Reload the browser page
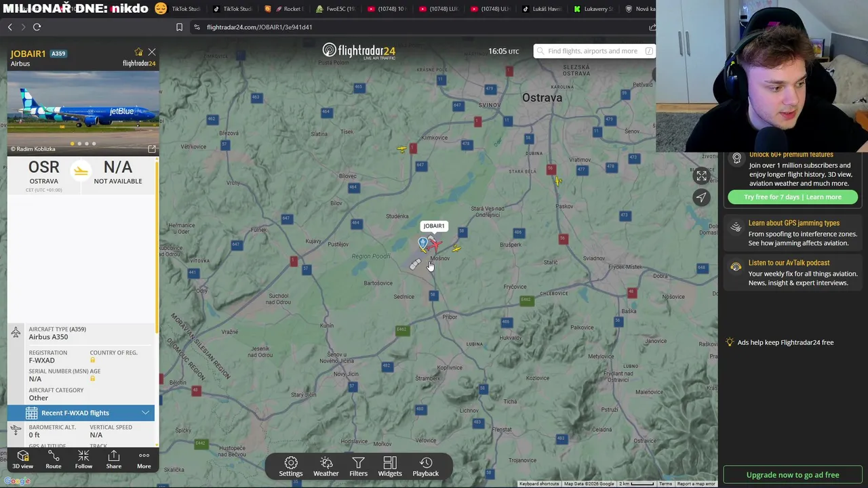 [x=37, y=27]
